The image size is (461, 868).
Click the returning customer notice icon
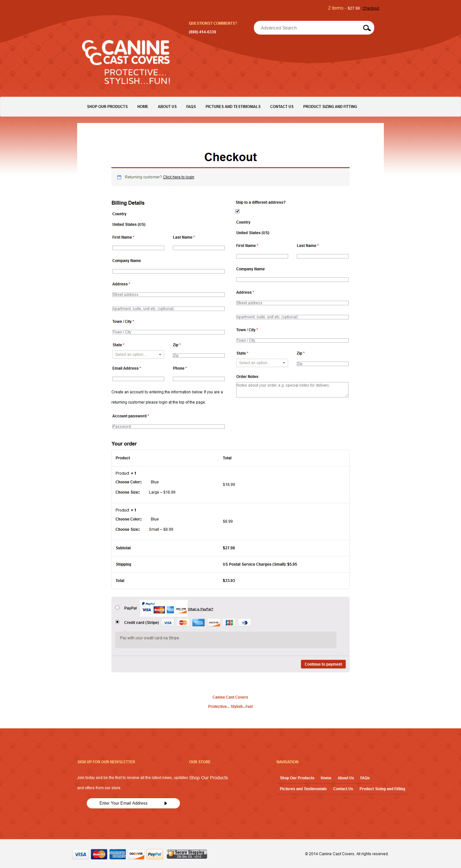click(119, 177)
